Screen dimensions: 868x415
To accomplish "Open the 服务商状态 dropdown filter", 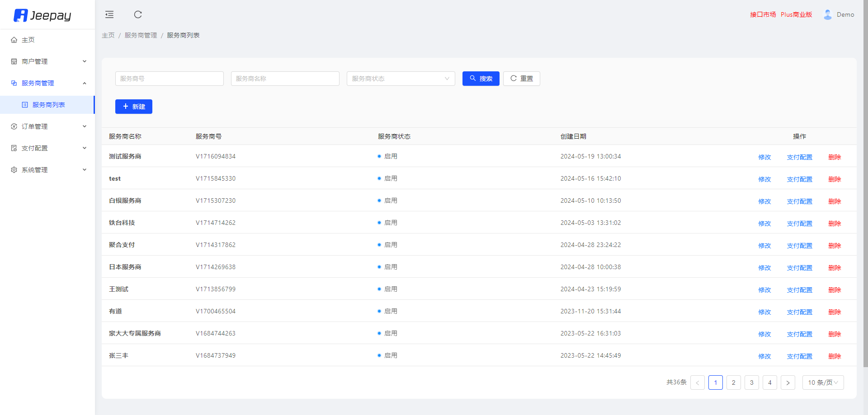I will [401, 79].
